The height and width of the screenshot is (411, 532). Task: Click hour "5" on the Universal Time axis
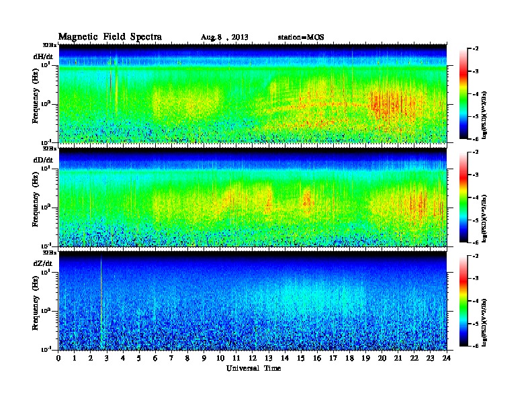click(x=140, y=358)
